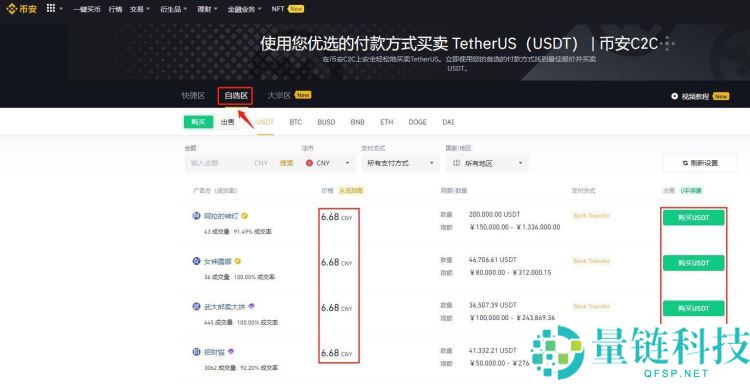Viewport: 750px width, 384px height.
Task: Open the CNY fiat currency dropdown
Action: [329, 163]
